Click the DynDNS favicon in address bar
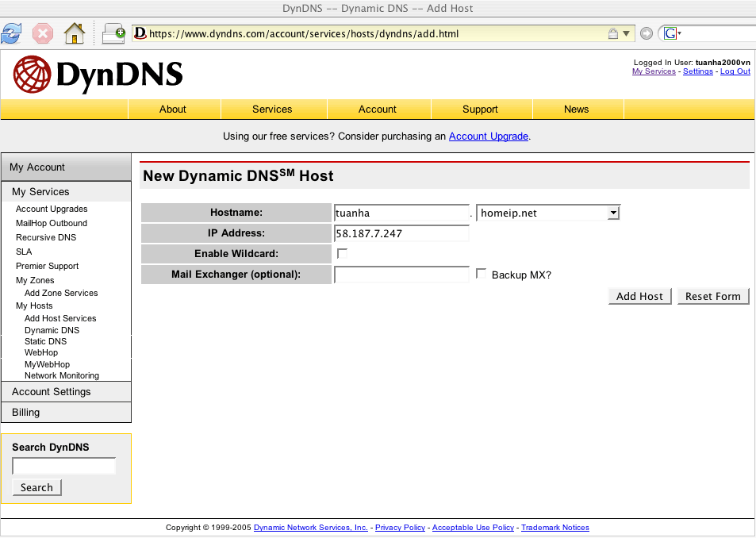The height and width of the screenshot is (538, 756). tap(140, 33)
